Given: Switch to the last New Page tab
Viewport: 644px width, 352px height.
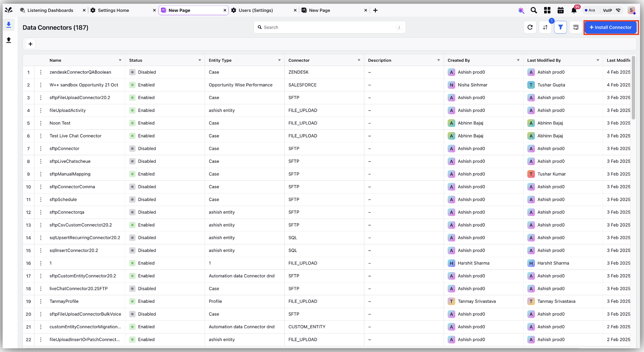Looking at the screenshot, I should coord(319,10).
